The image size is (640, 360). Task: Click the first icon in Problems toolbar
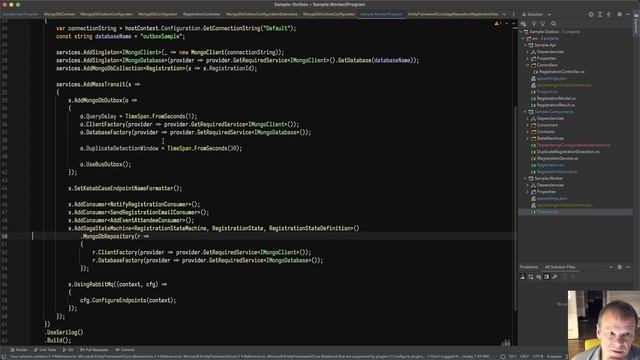point(523,277)
